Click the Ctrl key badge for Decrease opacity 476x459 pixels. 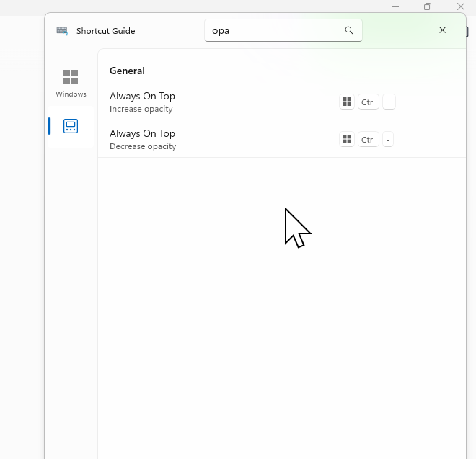[369, 139]
